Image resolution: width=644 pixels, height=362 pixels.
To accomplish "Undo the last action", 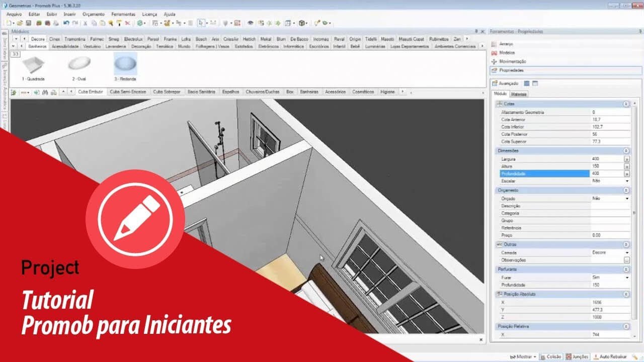I will coord(66,23).
